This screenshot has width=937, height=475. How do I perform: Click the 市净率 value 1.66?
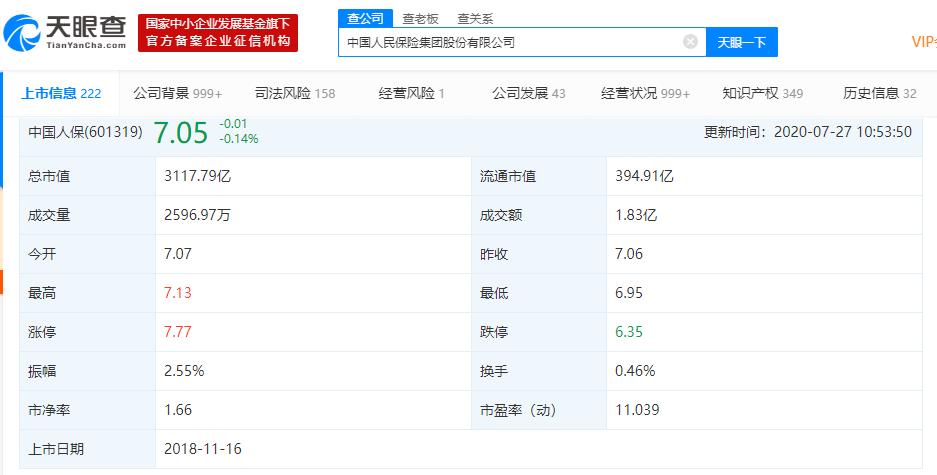tap(177, 410)
